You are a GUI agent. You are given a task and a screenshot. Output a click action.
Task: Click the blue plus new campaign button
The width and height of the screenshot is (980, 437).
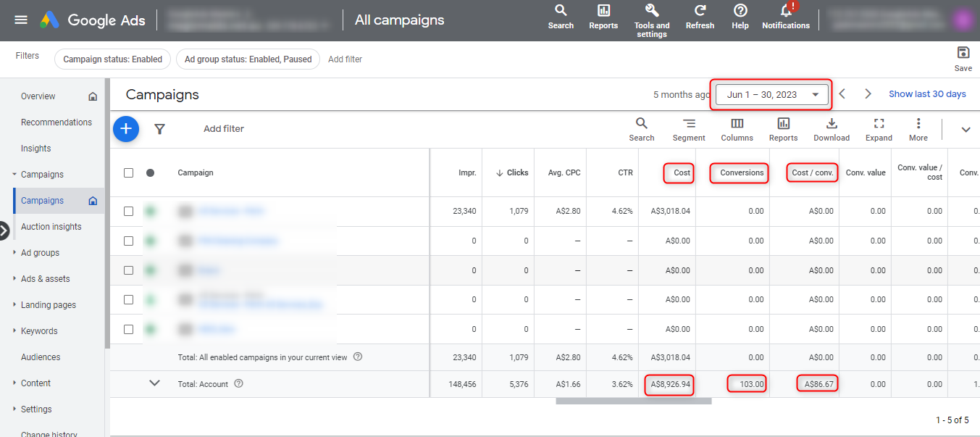126,128
